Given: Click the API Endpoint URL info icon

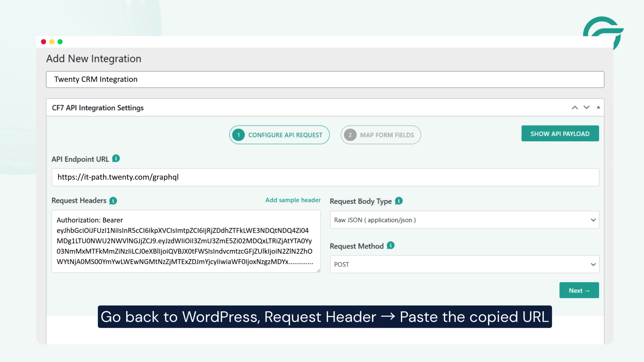Looking at the screenshot, I should click(x=116, y=159).
